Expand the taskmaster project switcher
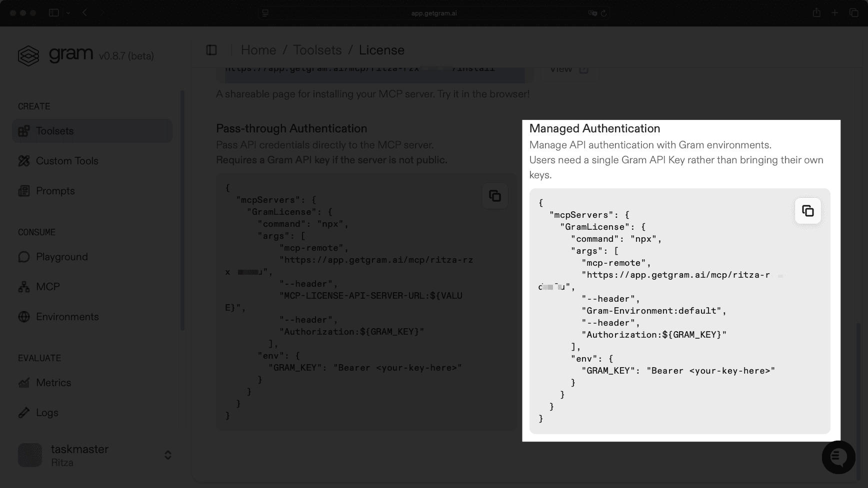Image resolution: width=868 pixels, height=488 pixels. click(x=168, y=455)
